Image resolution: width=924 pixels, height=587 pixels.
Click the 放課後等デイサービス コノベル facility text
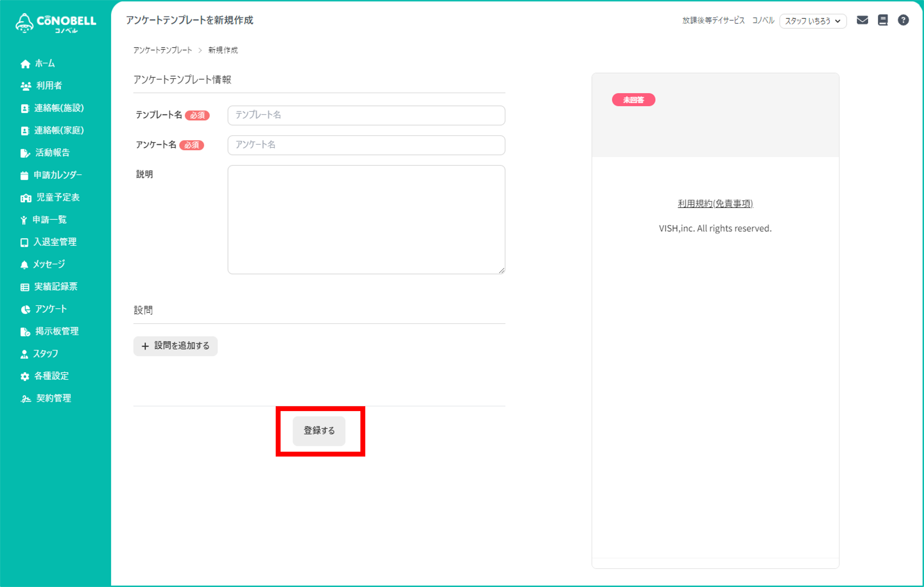tap(728, 20)
